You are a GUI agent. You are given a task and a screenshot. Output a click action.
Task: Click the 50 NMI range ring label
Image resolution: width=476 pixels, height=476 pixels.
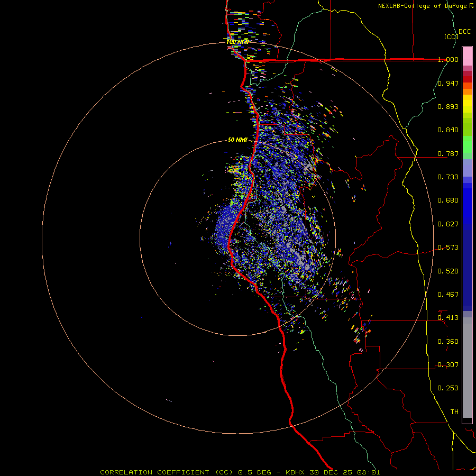(237, 140)
